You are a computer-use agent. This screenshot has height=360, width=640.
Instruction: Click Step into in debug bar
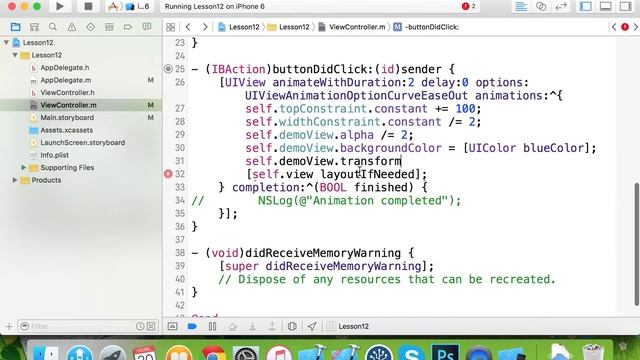(252, 326)
